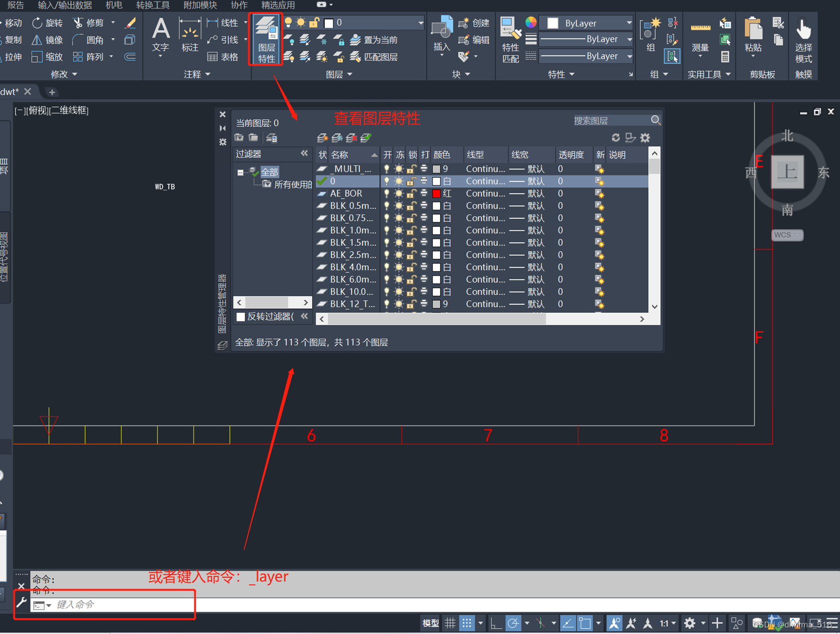Screen dimensions: 840x634
Task: Open the ByLayer linetype dropdown
Action: click(x=629, y=56)
